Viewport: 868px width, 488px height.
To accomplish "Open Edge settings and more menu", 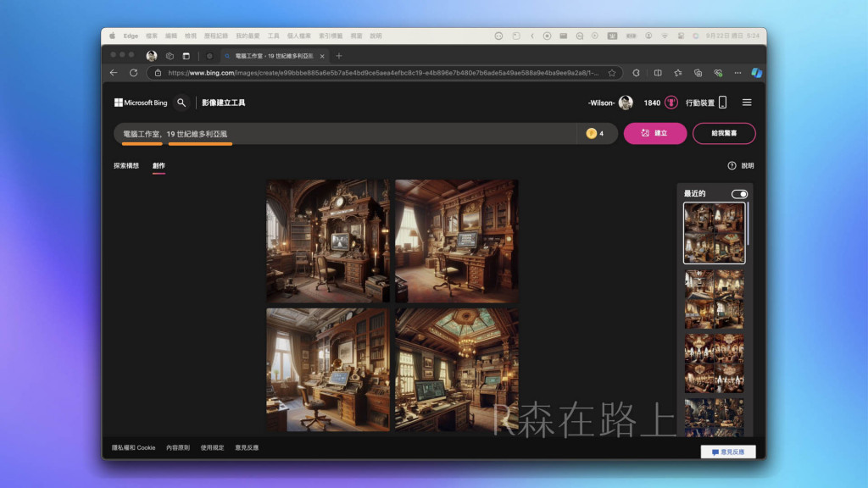I will [737, 73].
